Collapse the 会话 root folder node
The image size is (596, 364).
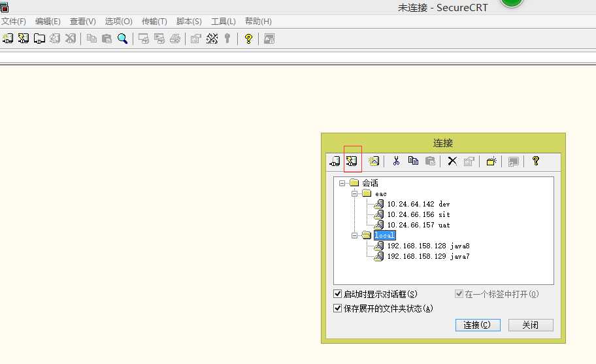coord(342,183)
